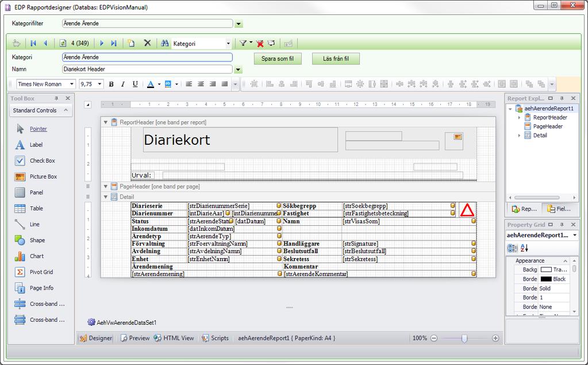
Task: Go to the previous record
Action: (45, 44)
